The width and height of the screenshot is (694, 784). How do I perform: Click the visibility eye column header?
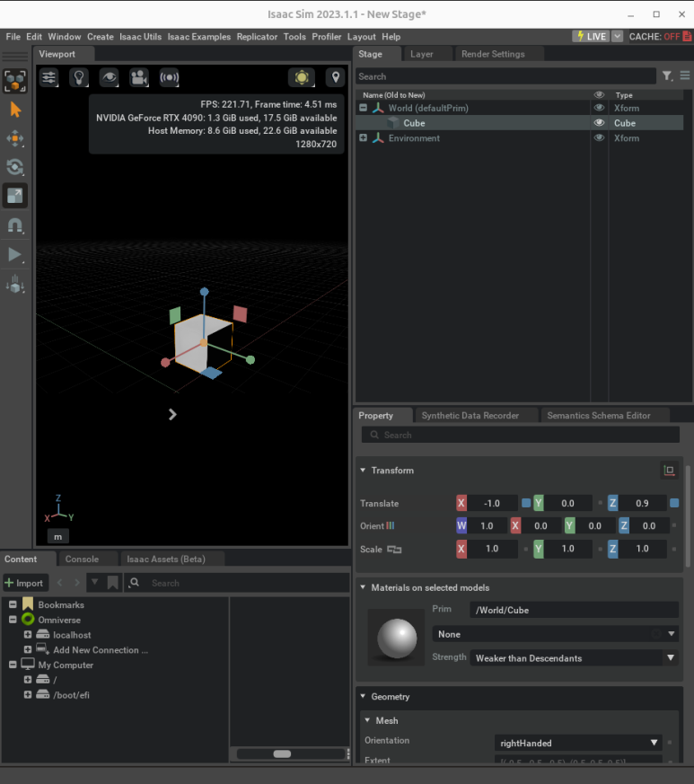coord(599,94)
